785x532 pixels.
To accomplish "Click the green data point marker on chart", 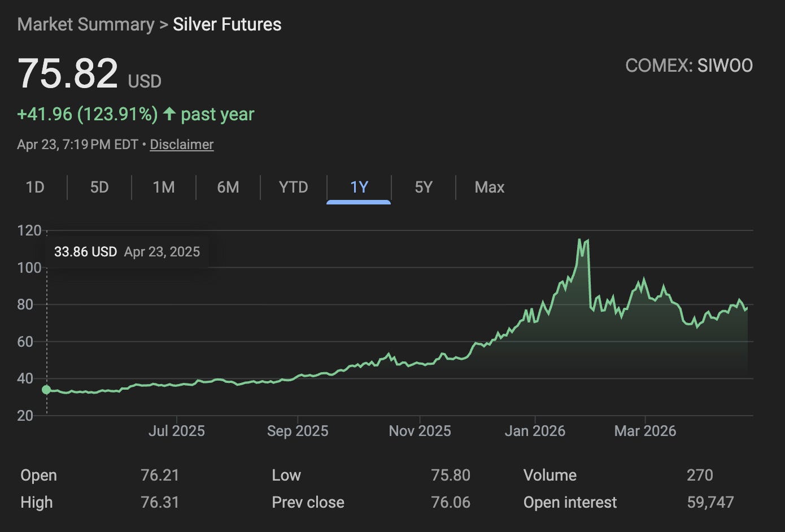I will pyautogui.click(x=46, y=390).
